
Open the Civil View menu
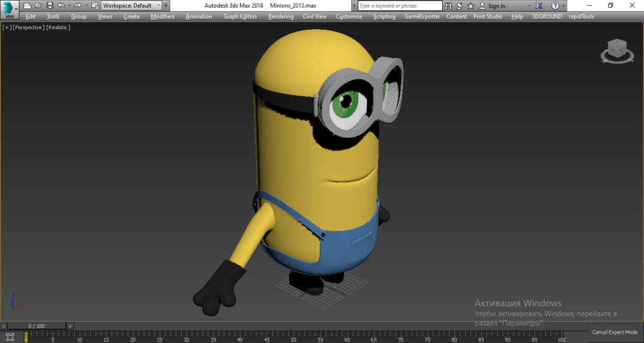point(314,16)
